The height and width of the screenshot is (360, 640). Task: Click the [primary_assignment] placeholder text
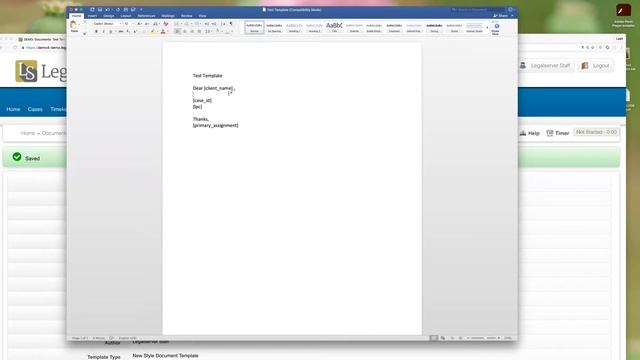click(x=216, y=125)
